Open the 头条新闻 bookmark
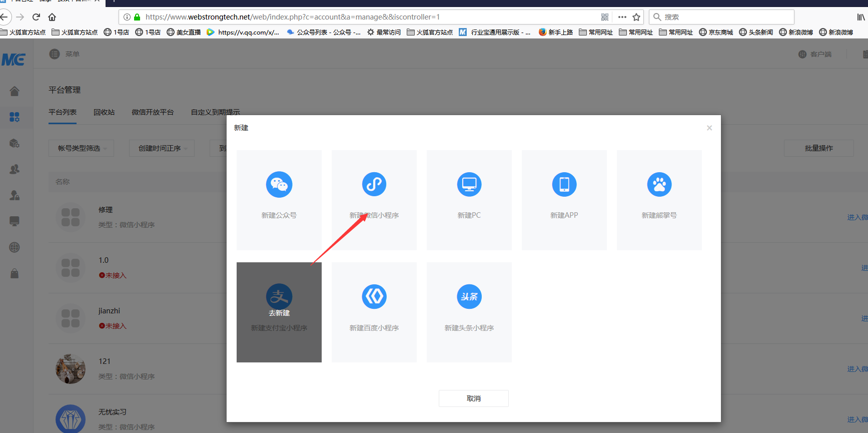 (756, 32)
